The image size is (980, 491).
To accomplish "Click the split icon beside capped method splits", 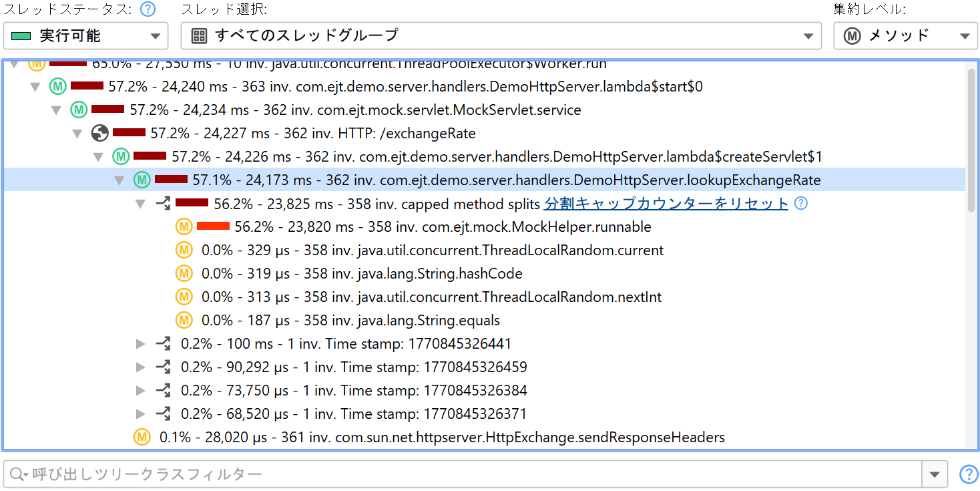I will (163, 204).
